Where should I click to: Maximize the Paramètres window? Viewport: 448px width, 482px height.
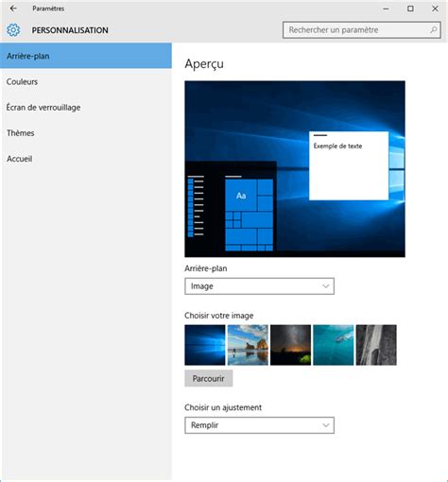click(x=410, y=9)
